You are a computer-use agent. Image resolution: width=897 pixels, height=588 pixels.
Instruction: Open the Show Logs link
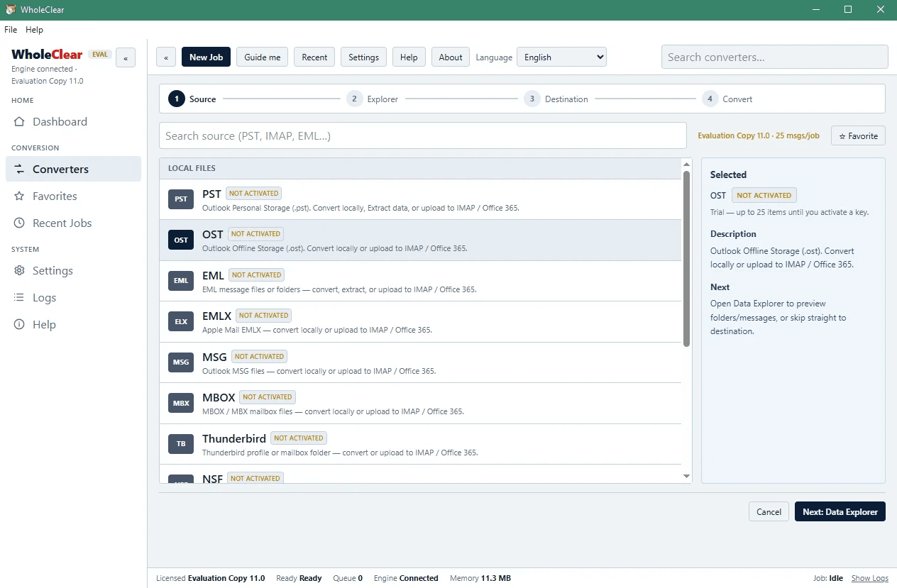[x=869, y=578]
